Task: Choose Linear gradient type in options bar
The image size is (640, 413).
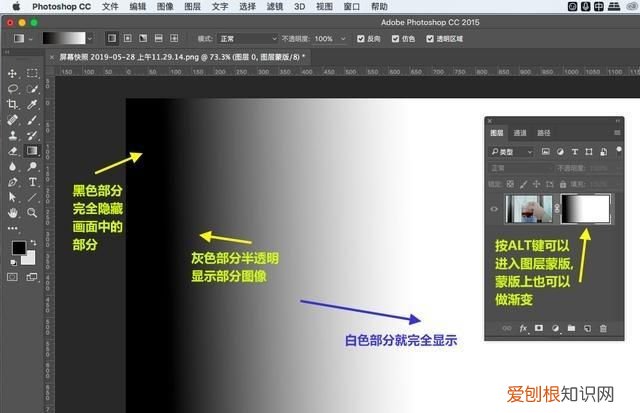Action: pyautogui.click(x=111, y=38)
